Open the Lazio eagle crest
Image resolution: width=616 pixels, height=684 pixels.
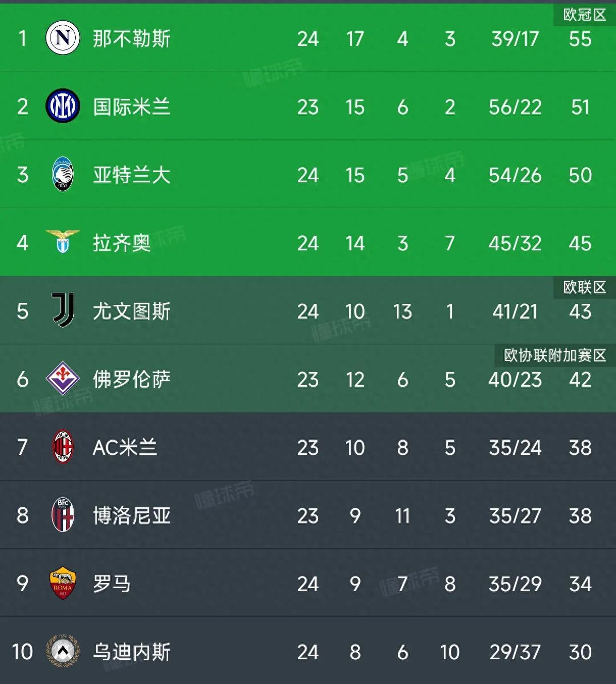pyautogui.click(x=63, y=242)
